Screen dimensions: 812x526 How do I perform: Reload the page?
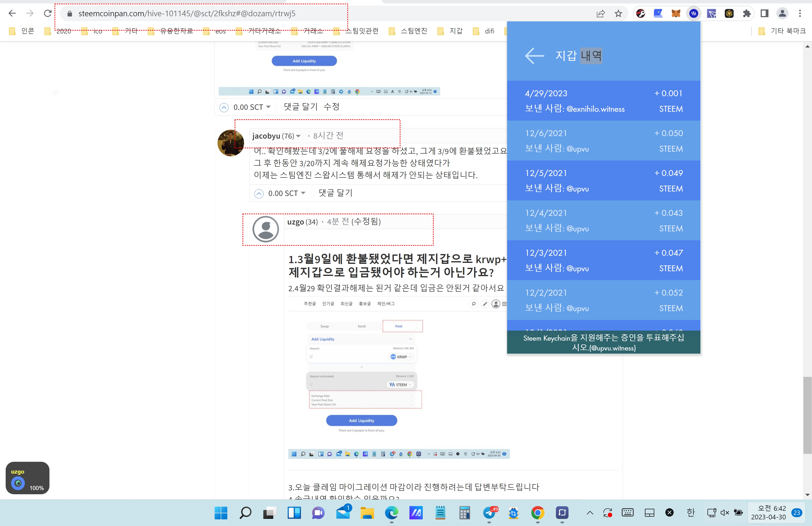(48, 14)
